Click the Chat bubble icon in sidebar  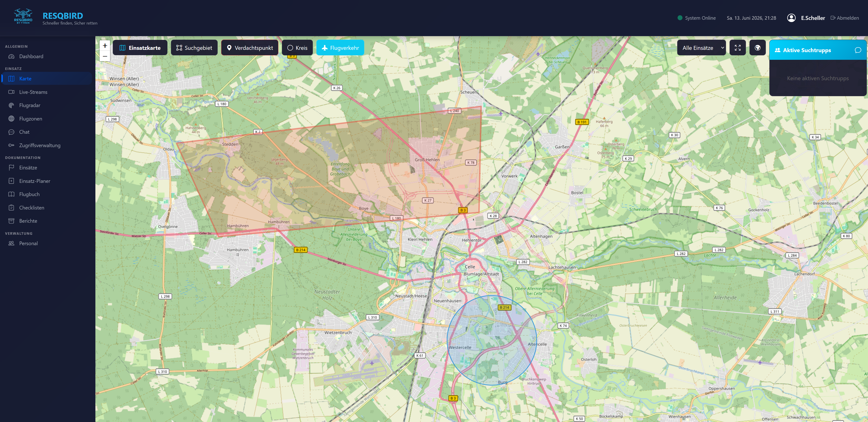(x=11, y=132)
